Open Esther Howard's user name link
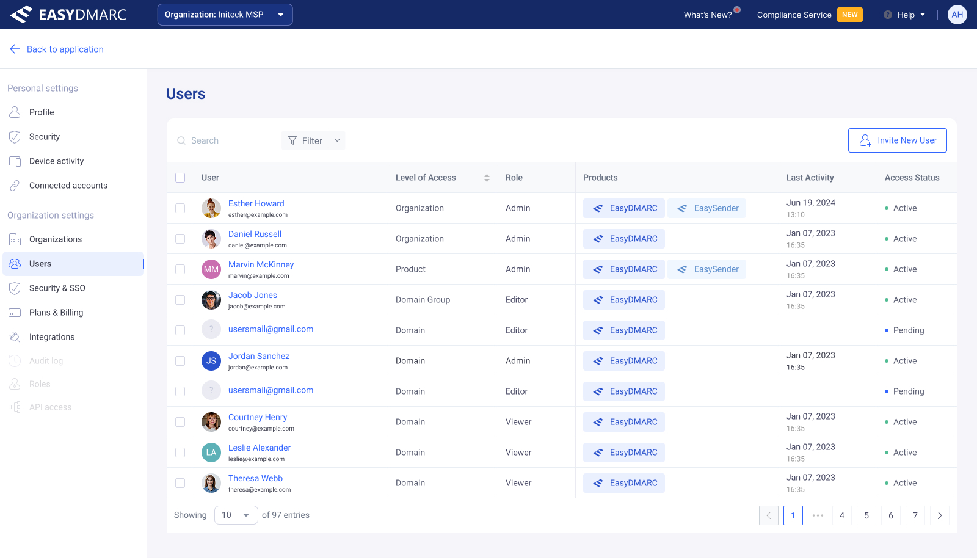977x560 pixels. tap(256, 203)
